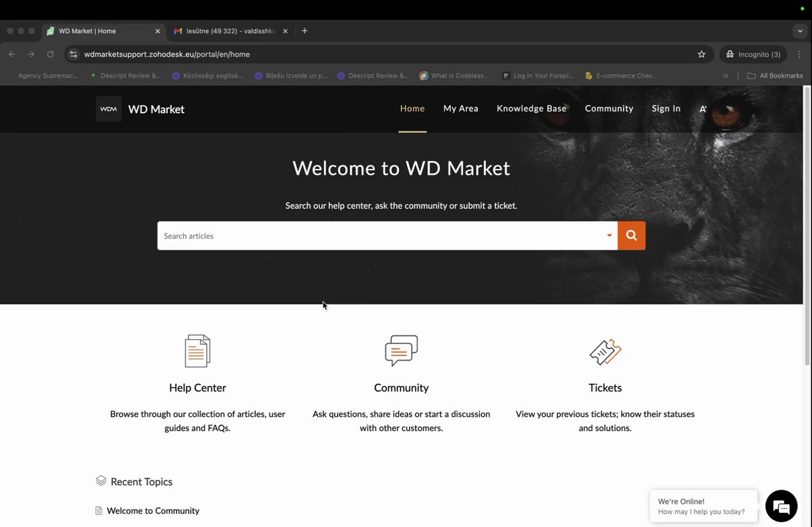Click the Help Center document icon
The image size is (812, 527).
pos(197,350)
